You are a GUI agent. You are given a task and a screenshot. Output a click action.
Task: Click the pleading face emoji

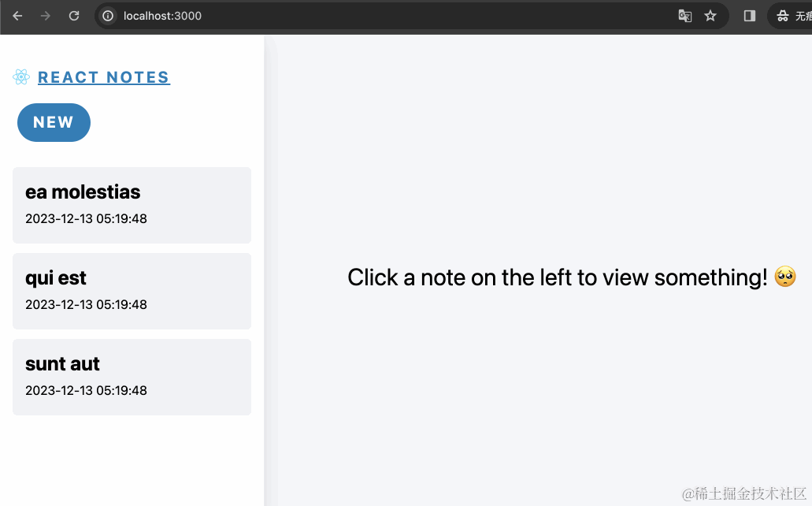coord(785,277)
